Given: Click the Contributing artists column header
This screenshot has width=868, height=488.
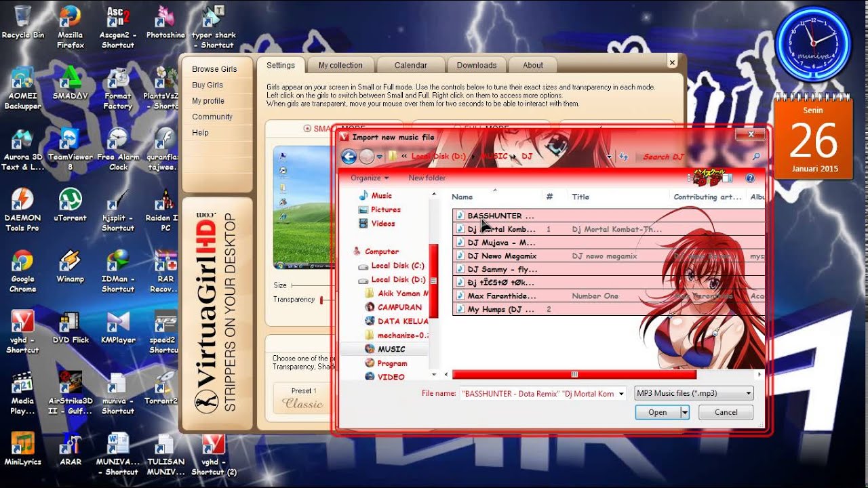Looking at the screenshot, I should click(707, 197).
